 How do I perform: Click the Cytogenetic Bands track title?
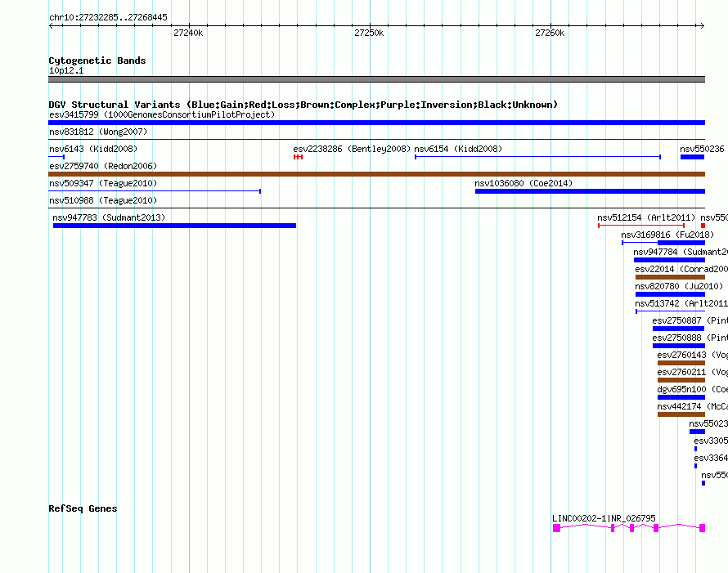click(x=97, y=60)
